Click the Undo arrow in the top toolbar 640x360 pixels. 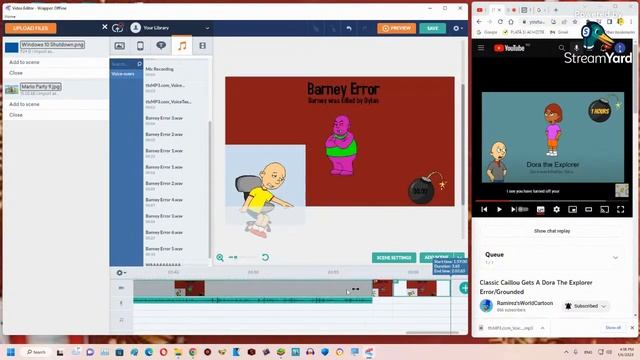coord(349,28)
